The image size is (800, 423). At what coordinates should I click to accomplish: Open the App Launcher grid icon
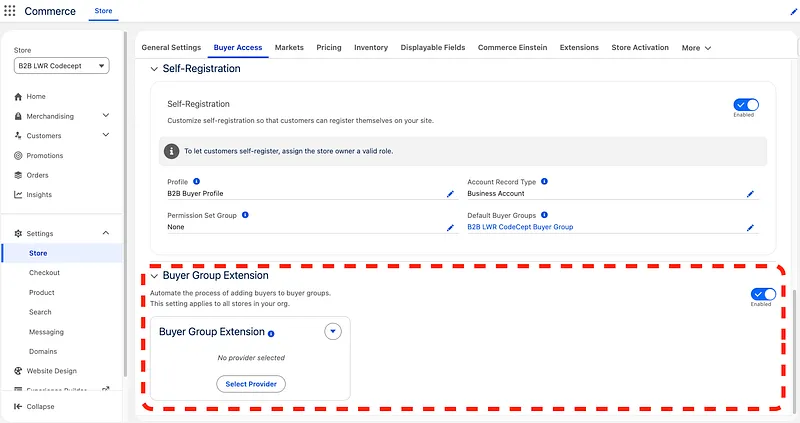tap(10, 11)
